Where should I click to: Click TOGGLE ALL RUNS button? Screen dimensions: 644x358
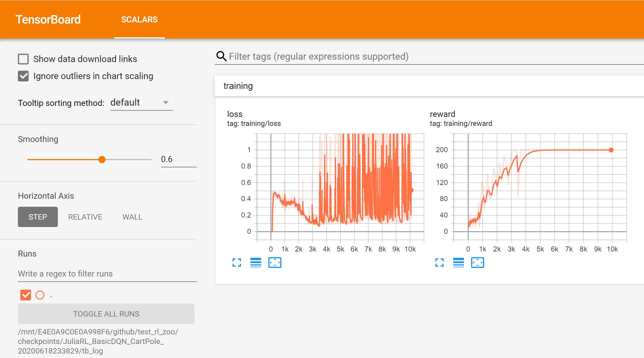point(106,314)
